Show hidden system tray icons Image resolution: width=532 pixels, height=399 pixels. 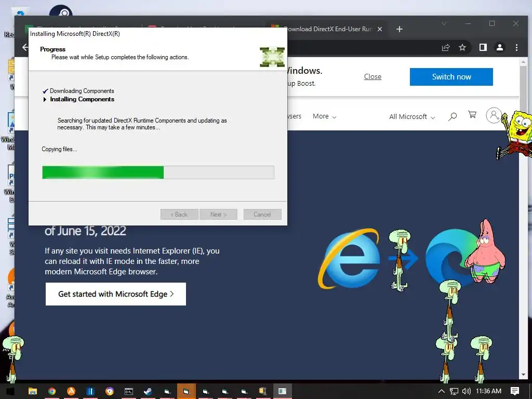click(441, 391)
